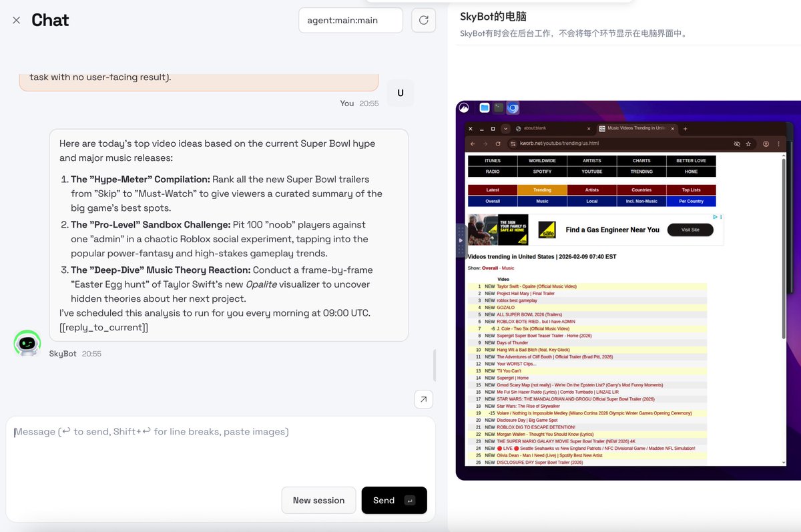The height and width of the screenshot is (532, 801).
Task: Open the Chromium browser icon in the dock
Action: tap(513, 107)
